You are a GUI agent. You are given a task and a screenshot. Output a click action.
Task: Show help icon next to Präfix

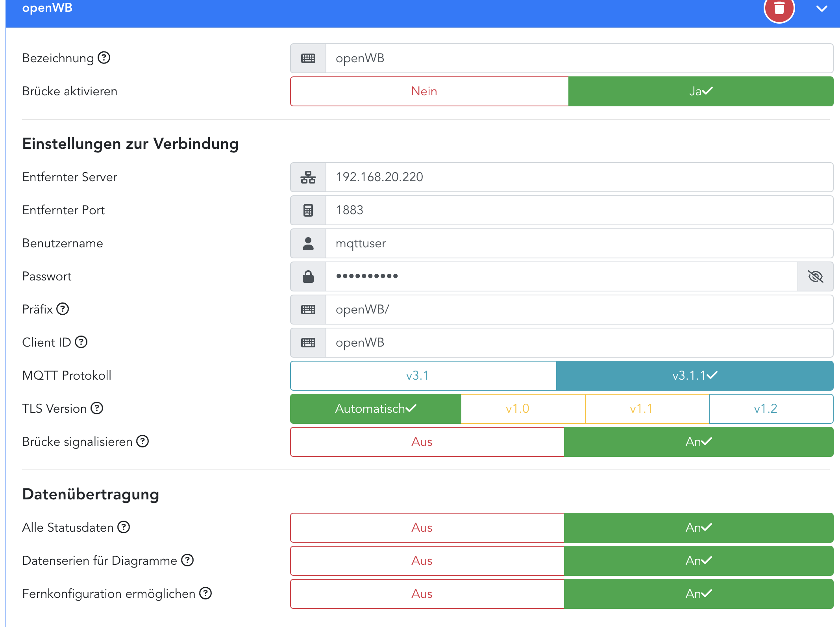click(x=63, y=309)
